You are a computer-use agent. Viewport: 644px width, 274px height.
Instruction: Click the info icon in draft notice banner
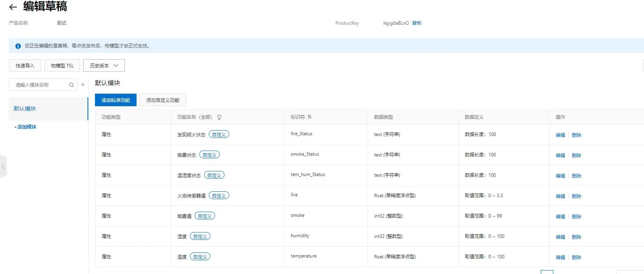pos(18,46)
